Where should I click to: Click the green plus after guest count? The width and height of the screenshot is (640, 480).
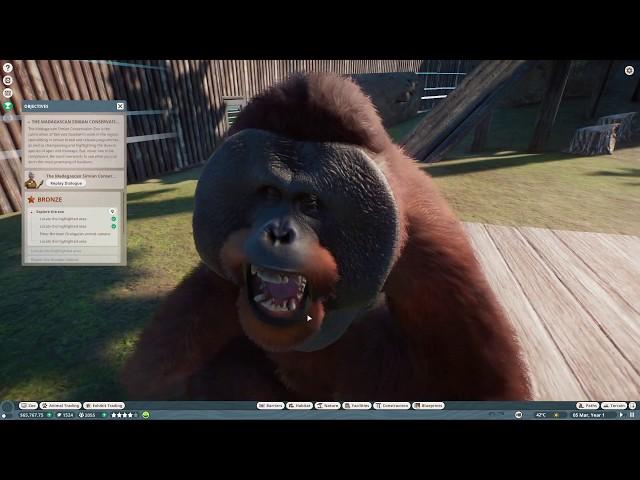[104, 415]
